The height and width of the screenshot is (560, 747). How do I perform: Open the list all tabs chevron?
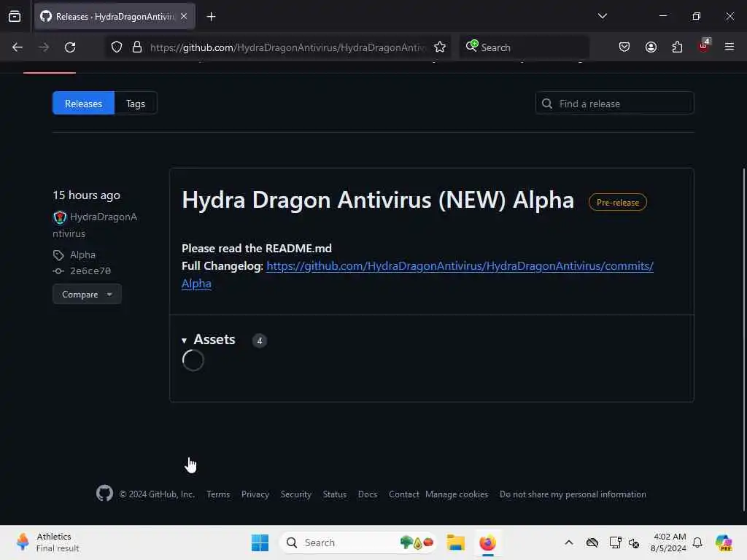602,16
